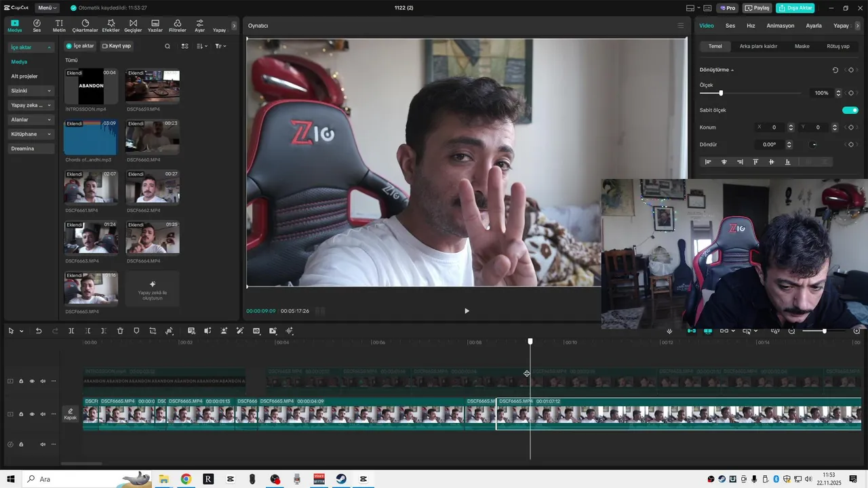868x488 pixels.
Task: Open the Çıkartmalar stickers tab
Action: click(85, 26)
